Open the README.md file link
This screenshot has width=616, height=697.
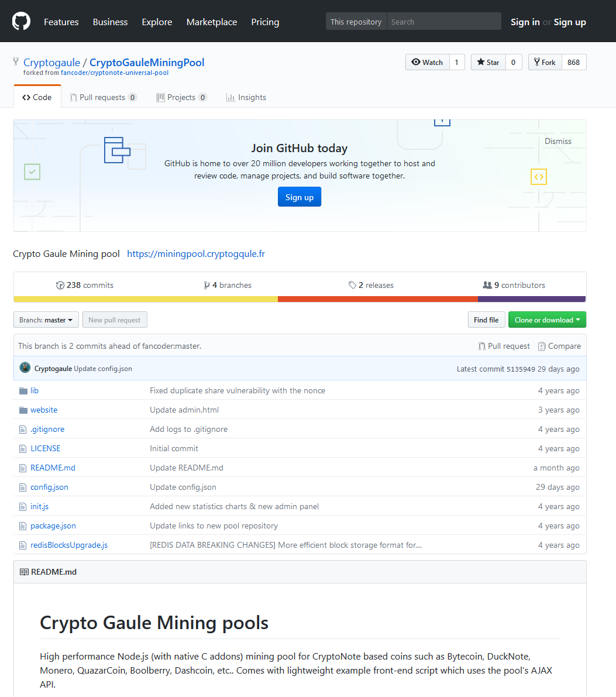point(53,468)
